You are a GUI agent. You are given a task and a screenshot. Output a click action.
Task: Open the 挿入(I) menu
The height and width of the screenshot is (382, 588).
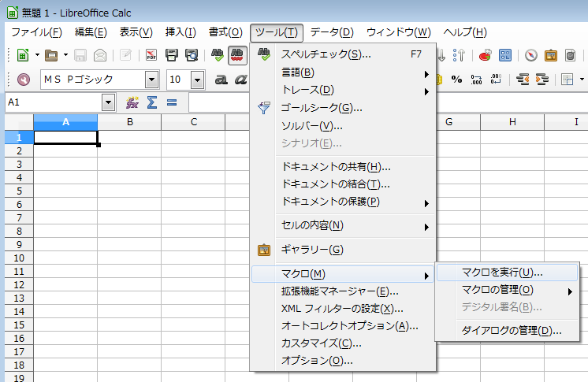pyautogui.click(x=180, y=32)
